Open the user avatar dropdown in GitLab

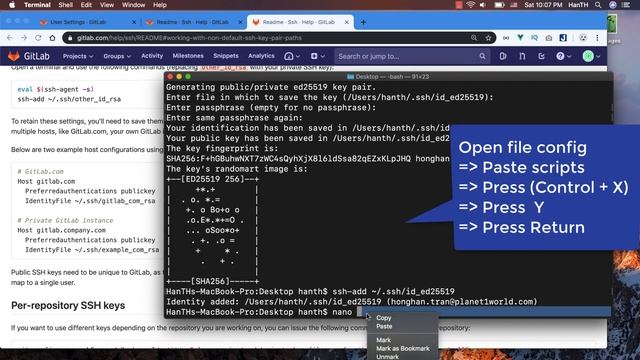point(591,56)
